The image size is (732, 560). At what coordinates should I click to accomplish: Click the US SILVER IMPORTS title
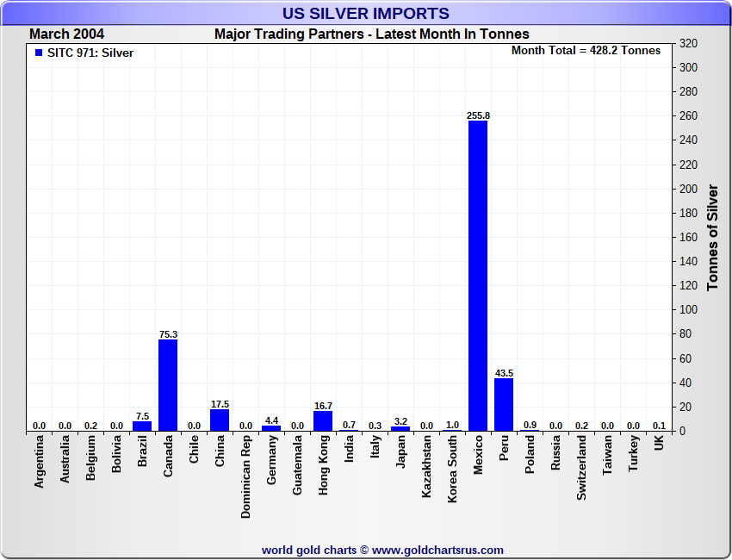[x=366, y=14]
